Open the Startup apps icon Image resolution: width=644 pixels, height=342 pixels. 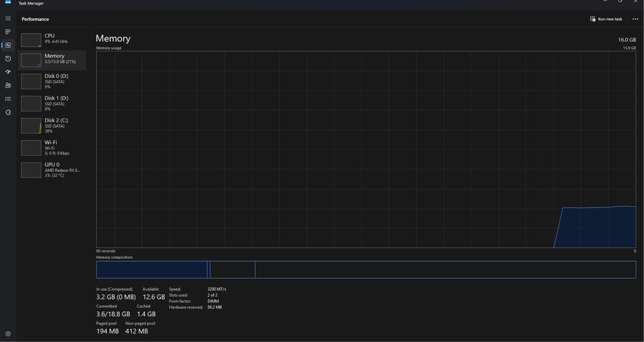pos(8,72)
